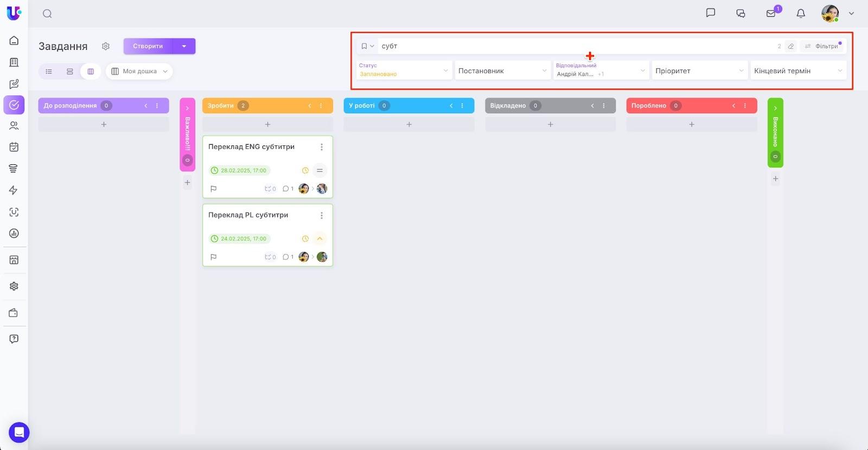The width and height of the screenshot is (868, 450).
Task: Open the Переклад ENG субтитри task
Action: click(251, 146)
